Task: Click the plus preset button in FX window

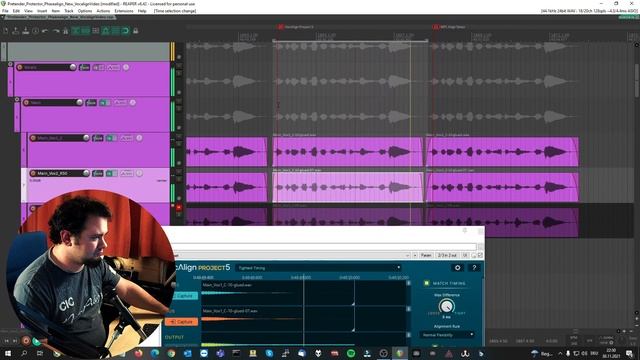Action: [x=415, y=256]
